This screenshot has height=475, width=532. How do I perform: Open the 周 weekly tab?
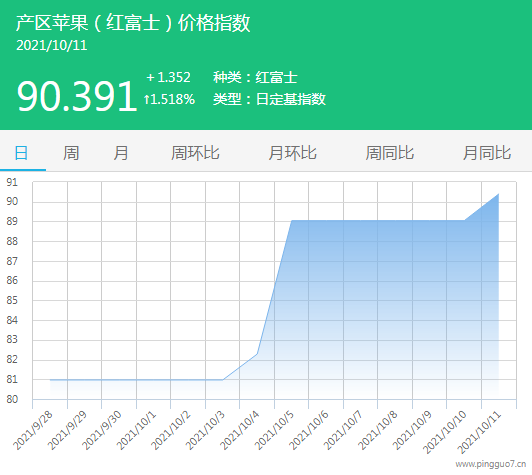click(71, 153)
